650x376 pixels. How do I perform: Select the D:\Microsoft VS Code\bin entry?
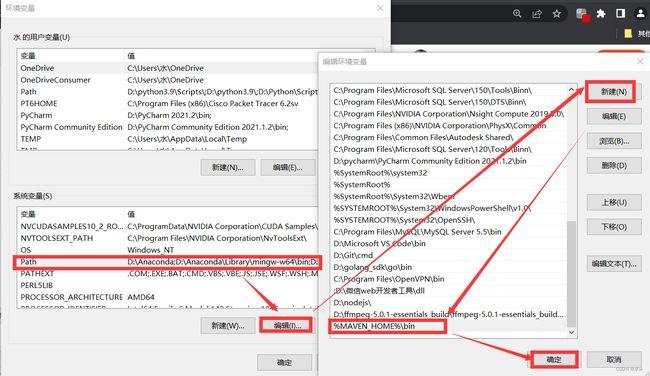click(449, 243)
